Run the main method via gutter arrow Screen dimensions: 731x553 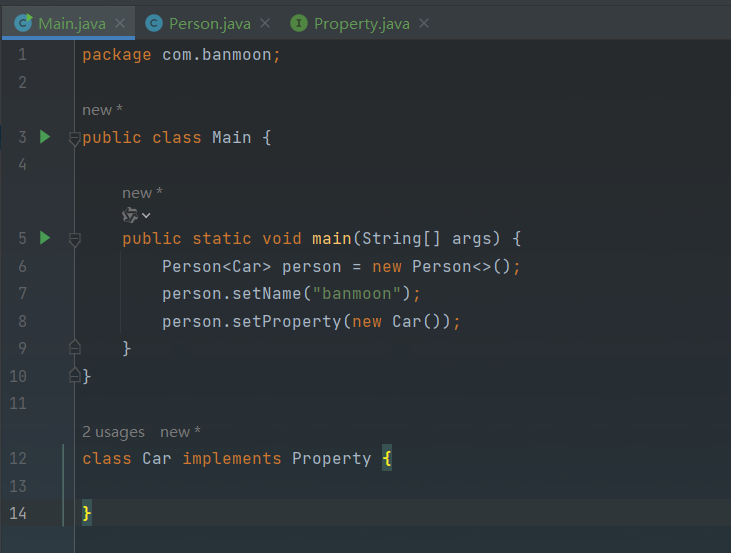pyautogui.click(x=45, y=238)
